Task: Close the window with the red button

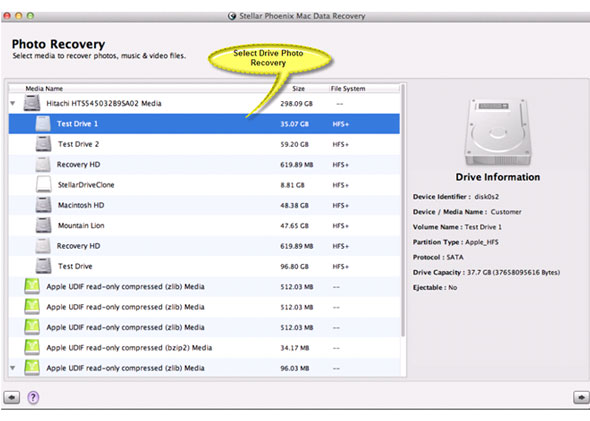Action: (x=7, y=16)
